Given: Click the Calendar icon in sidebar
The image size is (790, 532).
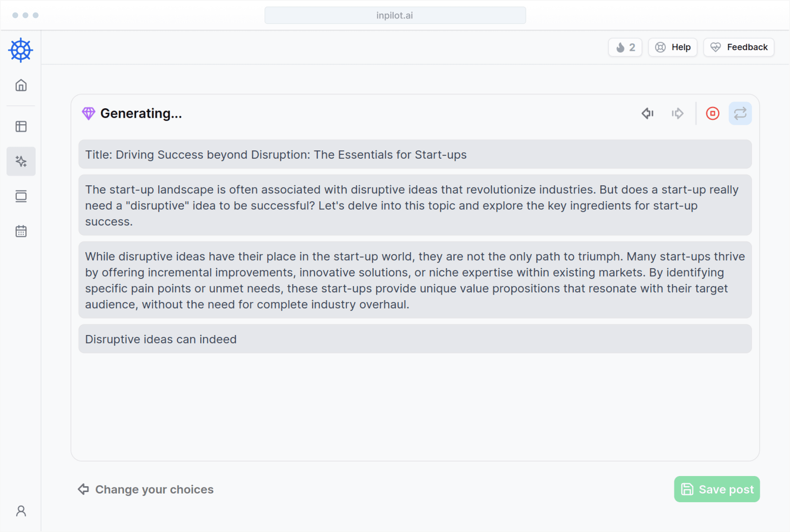Looking at the screenshot, I should (21, 231).
